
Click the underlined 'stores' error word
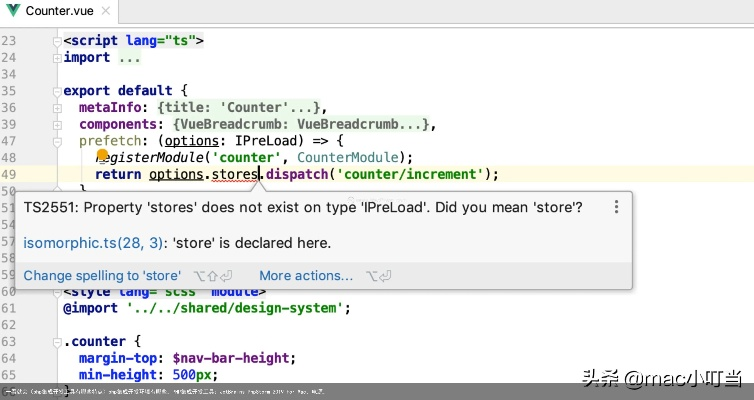point(234,174)
